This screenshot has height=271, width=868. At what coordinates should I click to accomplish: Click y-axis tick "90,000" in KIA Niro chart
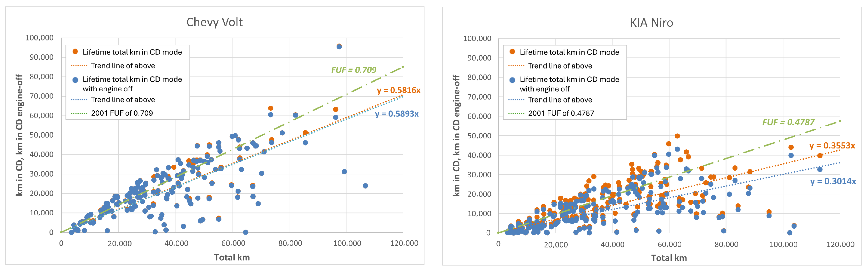point(479,58)
